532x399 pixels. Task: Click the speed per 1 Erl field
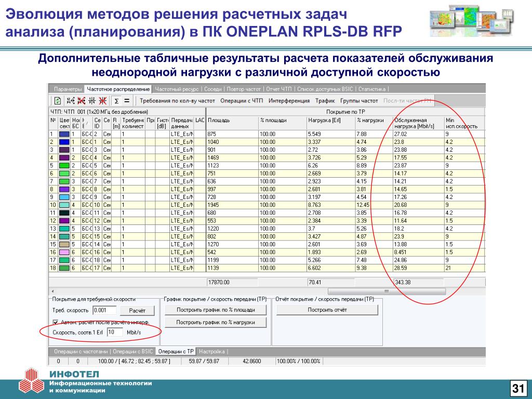point(115,332)
